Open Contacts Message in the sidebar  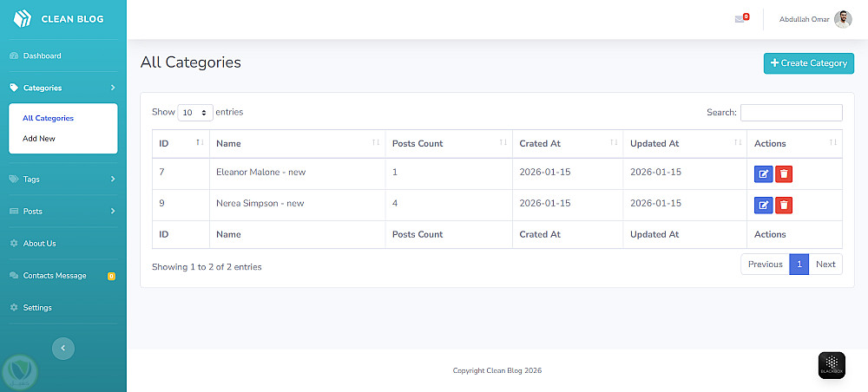pos(55,276)
